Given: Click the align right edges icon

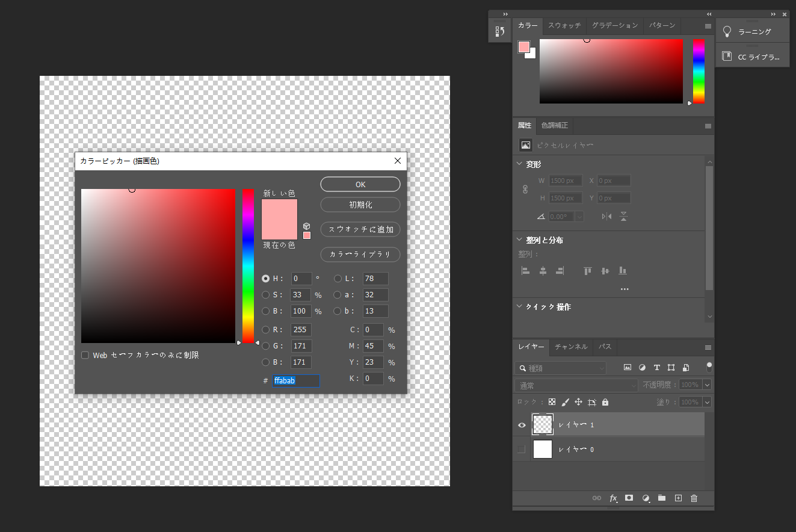Looking at the screenshot, I should [560, 271].
